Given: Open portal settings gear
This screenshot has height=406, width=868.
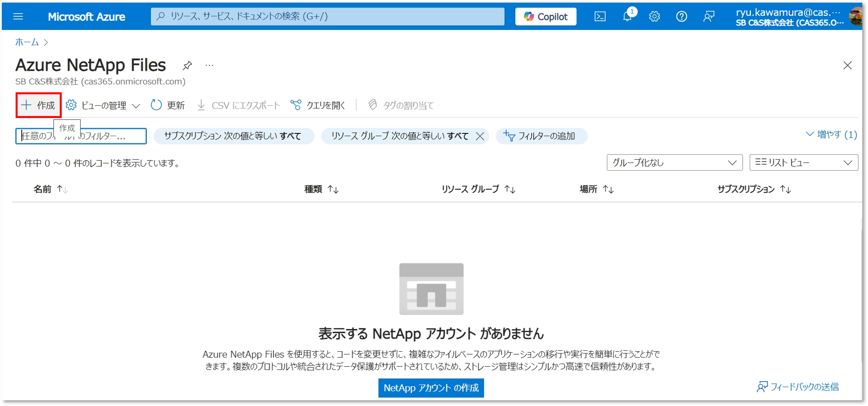Looking at the screenshot, I should [654, 16].
